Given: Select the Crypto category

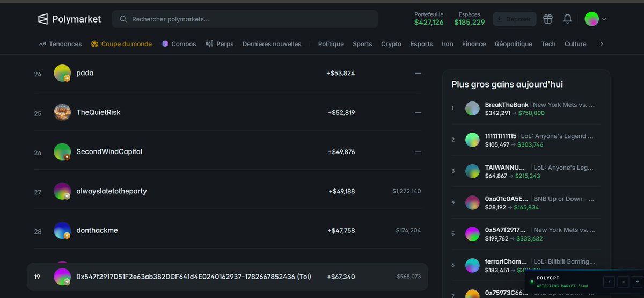Looking at the screenshot, I should point(391,44).
